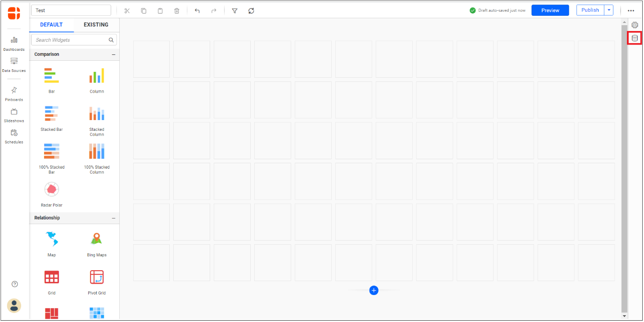Click the Bold BI logo icon
644x322 pixels.
click(x=14, y=13)
